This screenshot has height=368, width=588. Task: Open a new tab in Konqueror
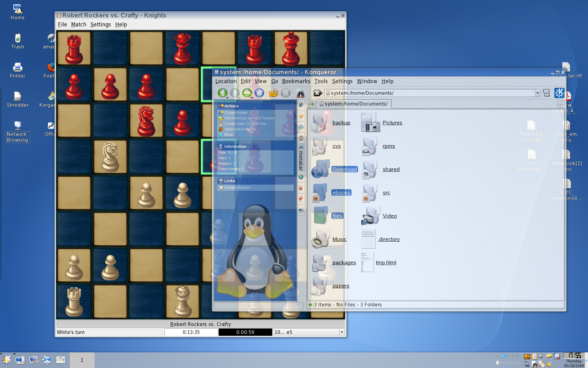(x=311, y=104)
